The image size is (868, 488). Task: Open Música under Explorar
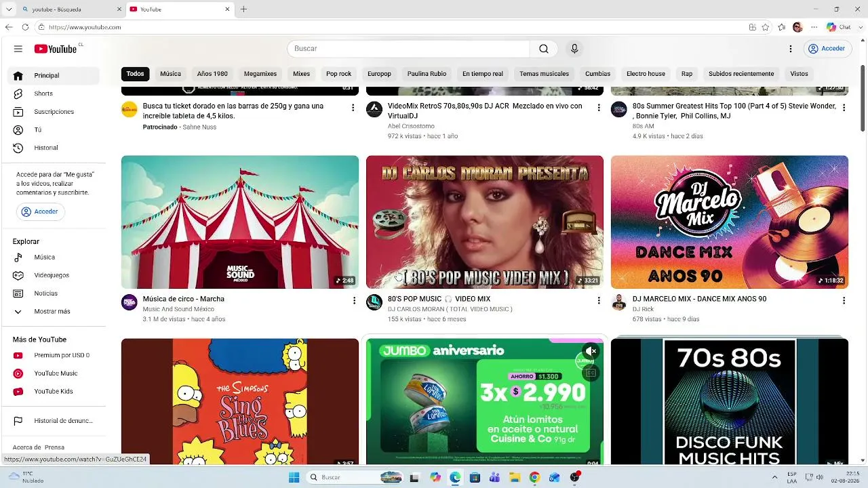click(54, 258)
